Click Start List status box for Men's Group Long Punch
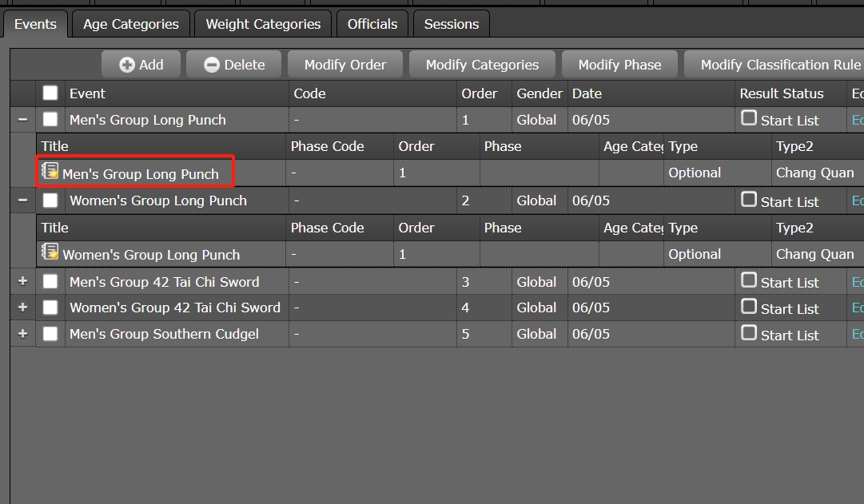Screen dimensions: 864x504 [749, 118]
